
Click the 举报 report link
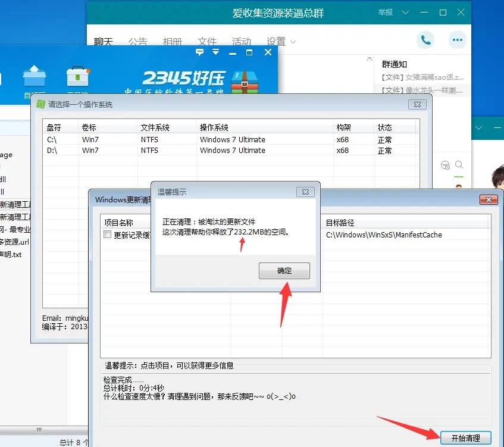tap(386, 12)
